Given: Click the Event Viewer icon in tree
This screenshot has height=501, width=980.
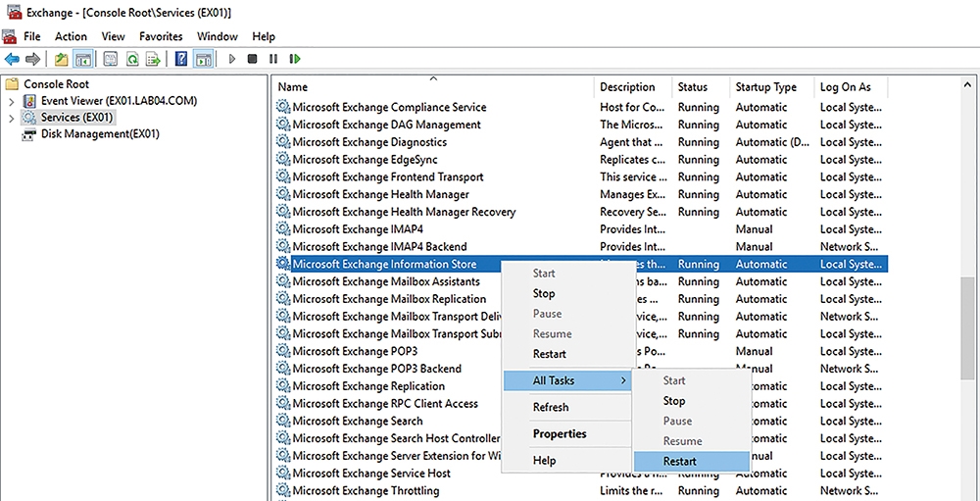Looking at the screenshot, I should [x=29, y=101].
